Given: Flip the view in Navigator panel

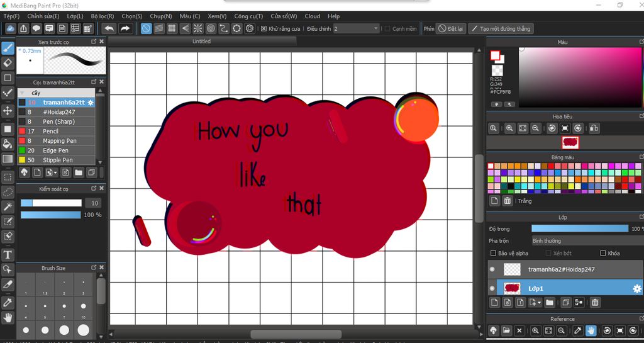Looking at the screenshot, I should [x=594, y=128].
